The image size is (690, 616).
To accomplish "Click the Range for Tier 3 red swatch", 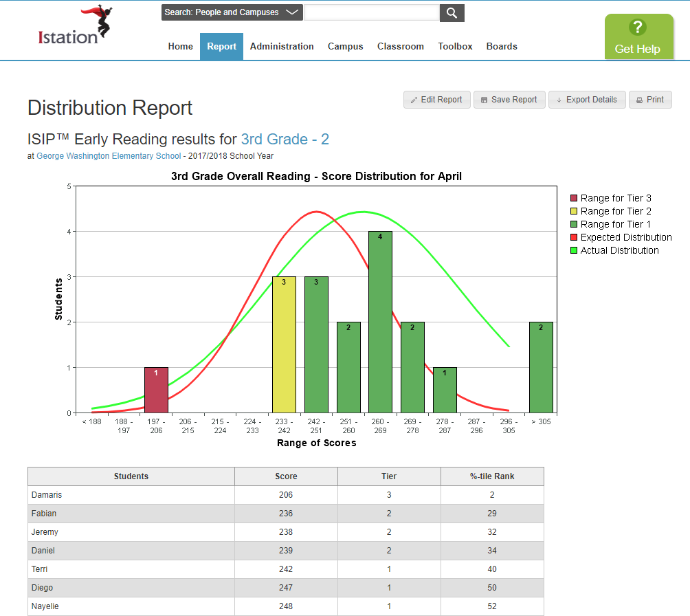I will [574, 198].
